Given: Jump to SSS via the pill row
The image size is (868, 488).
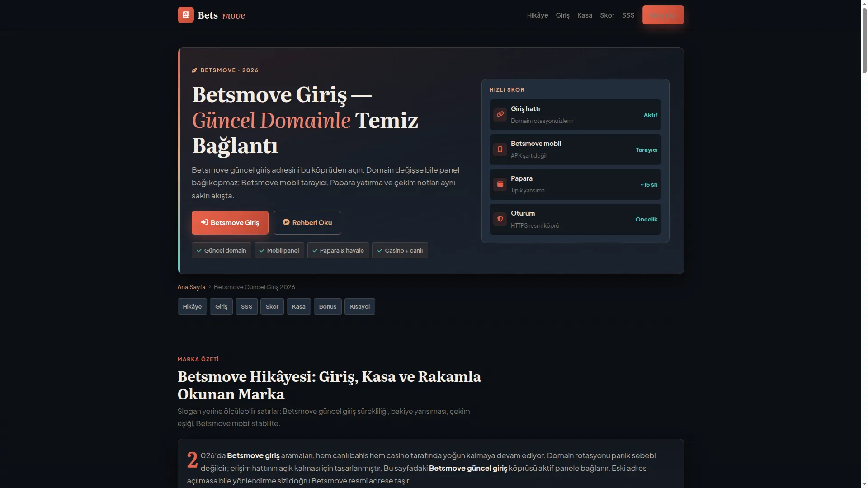Looking at the screenshot, I should [246, 307].
